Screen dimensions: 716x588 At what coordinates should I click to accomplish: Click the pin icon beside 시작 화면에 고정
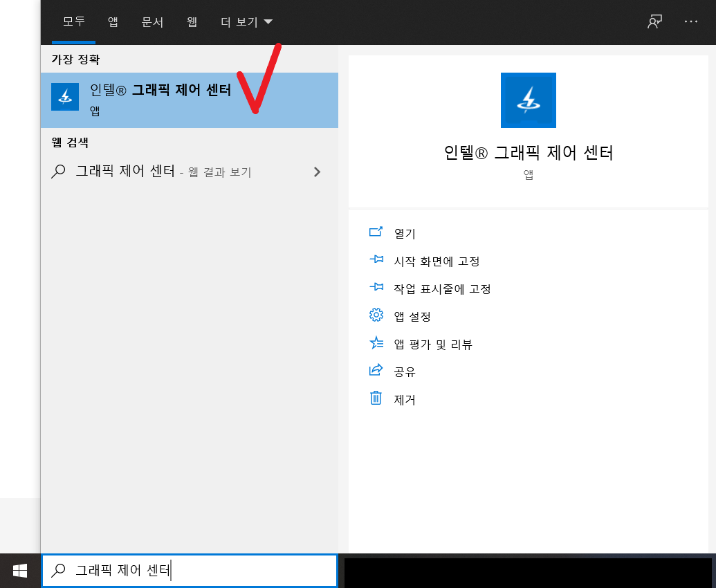376,259
